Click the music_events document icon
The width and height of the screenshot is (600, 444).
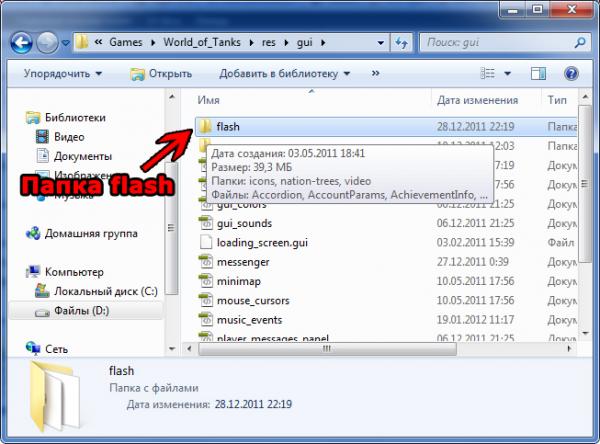(x=206, y=320)
